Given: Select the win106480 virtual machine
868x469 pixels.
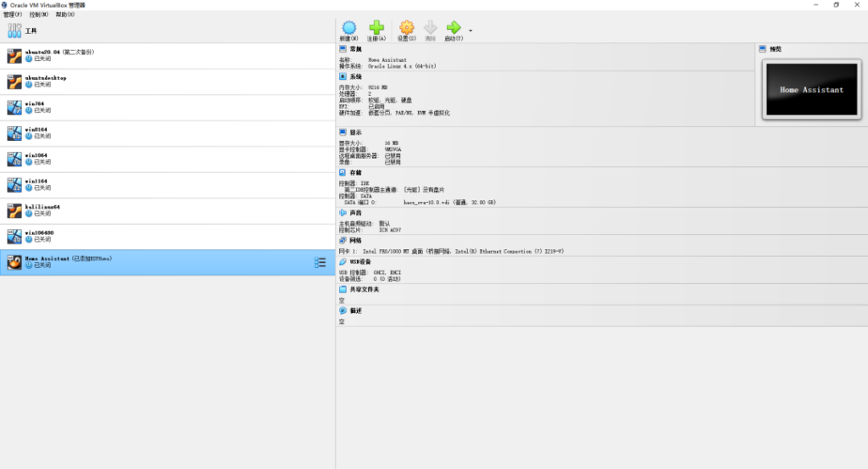Looking at the screenshot, I should [x=167, y=237].
